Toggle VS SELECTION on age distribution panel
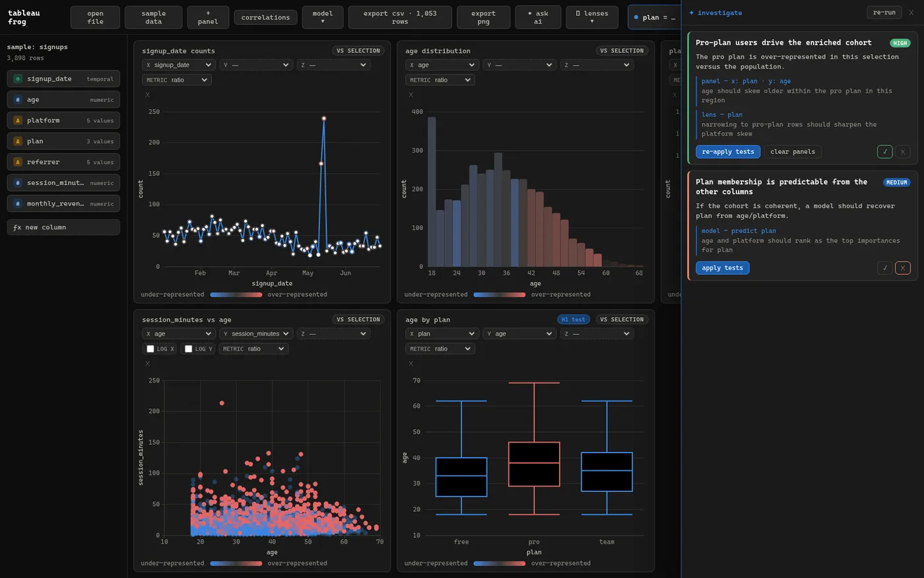924x578 pixels. click(622, 51)
